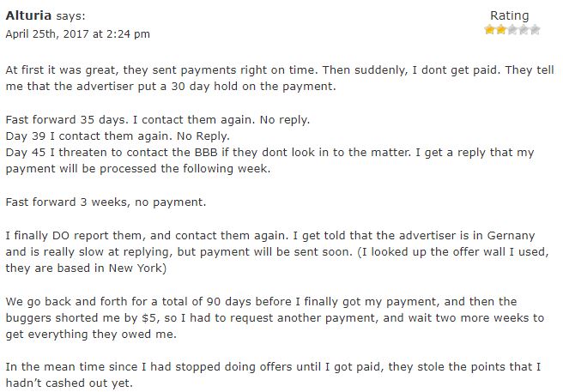Click the fifth gray rating star
The width and height of the screenshot is (563, 392).
tap(535, 29)
